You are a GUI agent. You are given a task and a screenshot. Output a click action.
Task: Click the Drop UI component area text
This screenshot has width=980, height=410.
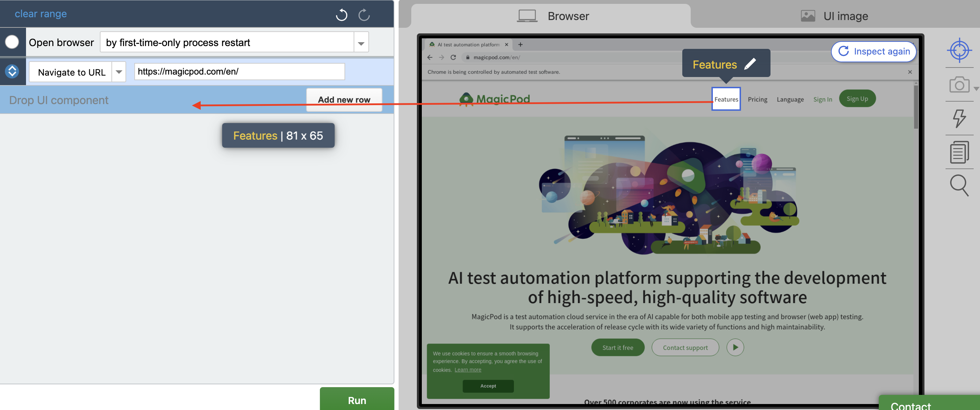[x=59, y=100]
